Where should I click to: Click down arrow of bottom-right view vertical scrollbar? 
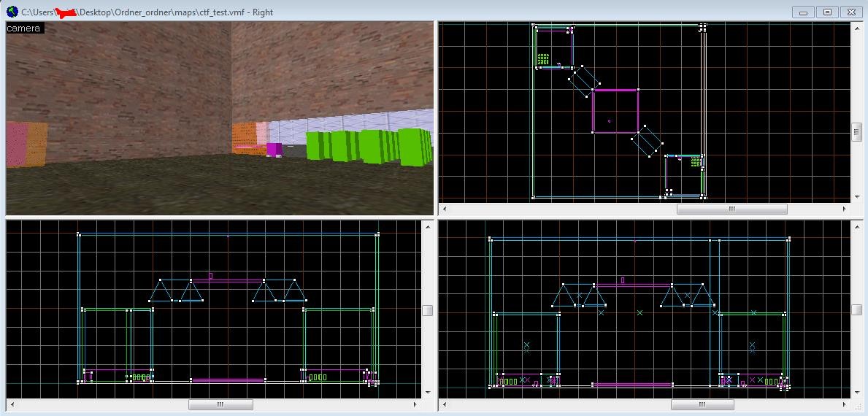[x=856, y=393]
